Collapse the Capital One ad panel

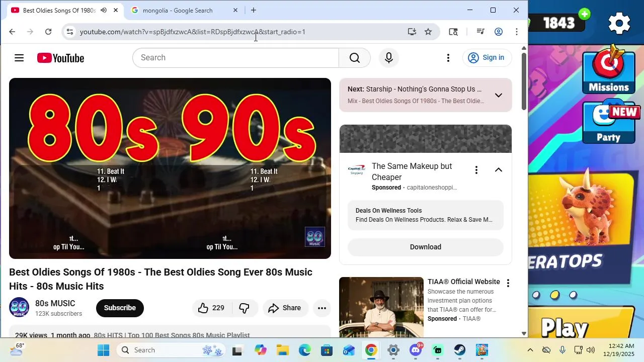click(x=499, y=170)
